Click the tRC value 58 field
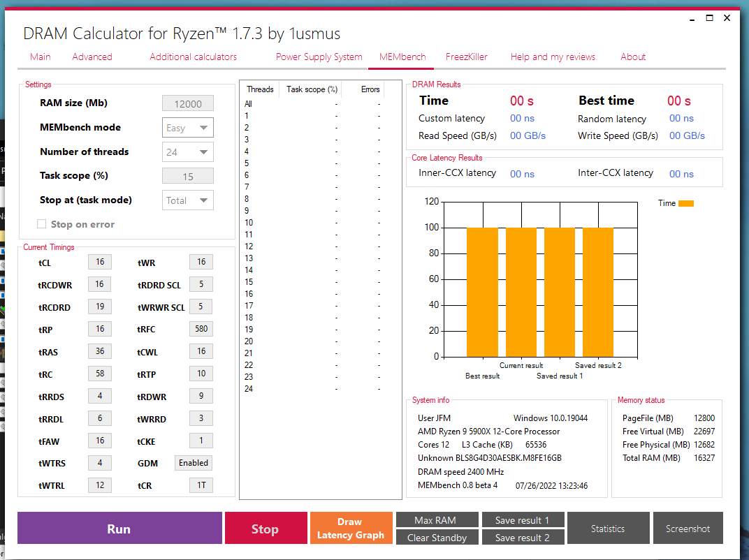Image resolution: width=749 pixels, height=560 pixels. point(100,374)
